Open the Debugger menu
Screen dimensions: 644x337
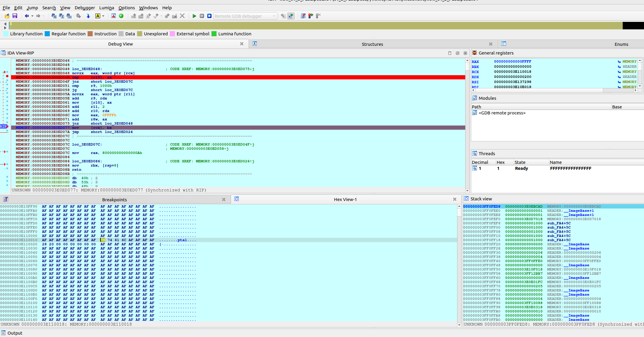pos(85,8)
